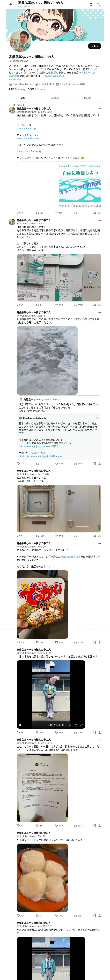
Task: Follow this account
Action: tap(95, 46)
